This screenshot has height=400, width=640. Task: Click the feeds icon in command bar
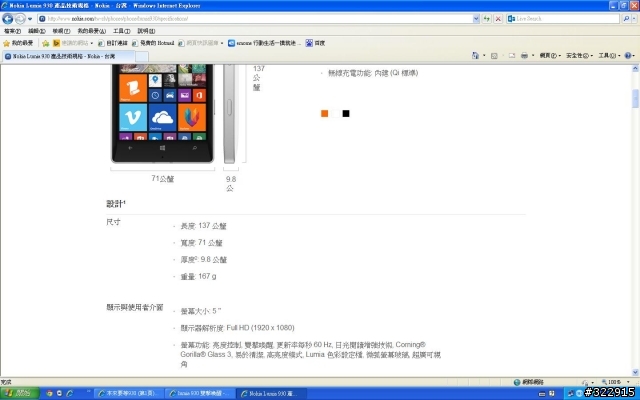[x=494, y=56]
